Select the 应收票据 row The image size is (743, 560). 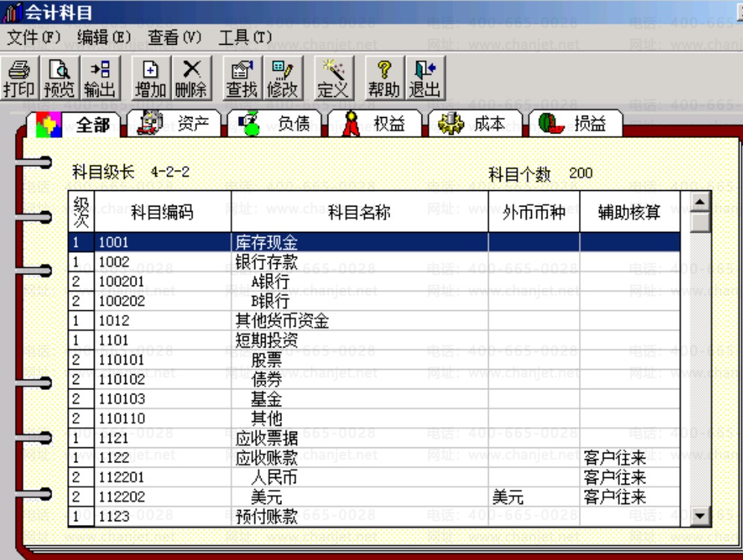point(374,438)
